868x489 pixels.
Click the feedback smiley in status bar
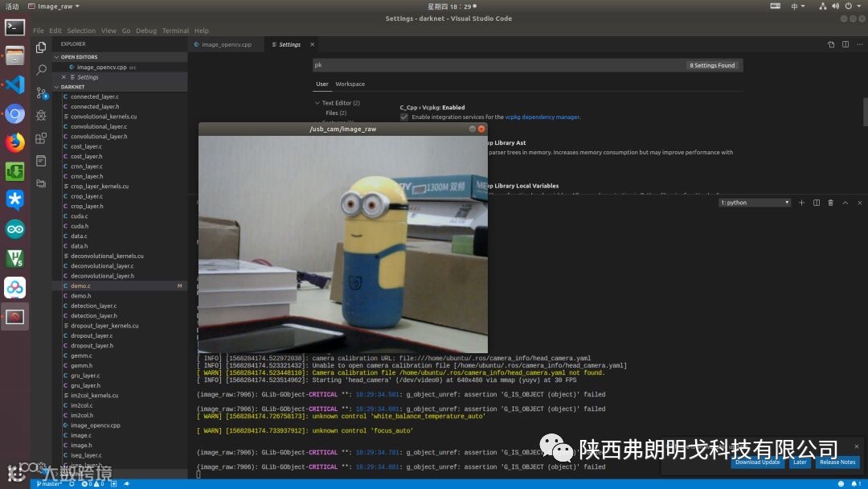(x=841, y=483)
